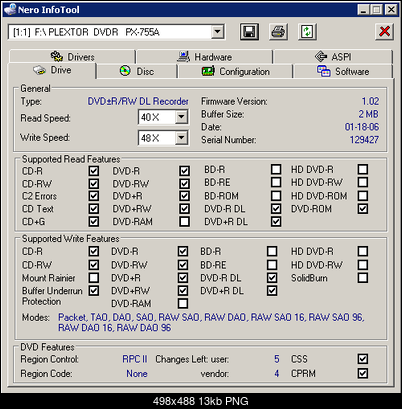Open the Drivers tab
The image size is (402, 409).
click(x=72, y=57)
